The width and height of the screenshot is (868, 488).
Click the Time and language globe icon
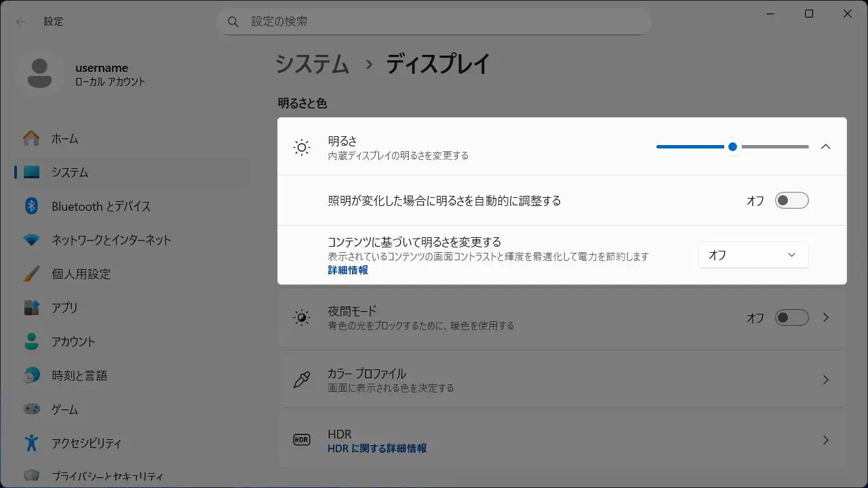pos(31,375)
